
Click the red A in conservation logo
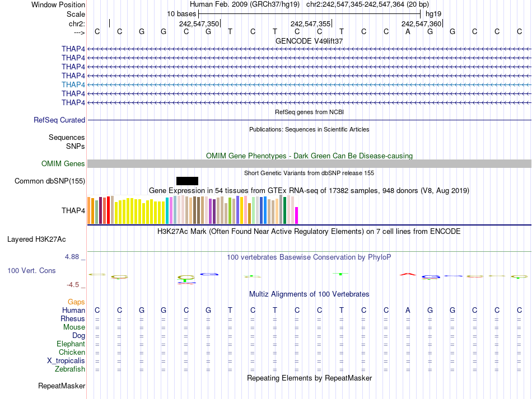click(x=408, y=274)
